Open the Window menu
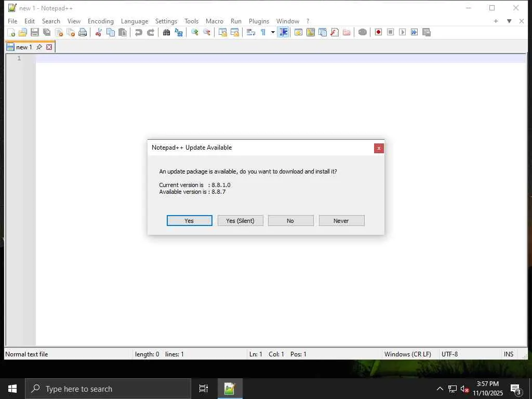Screen dimensions: 532x399 pos(288,21)
